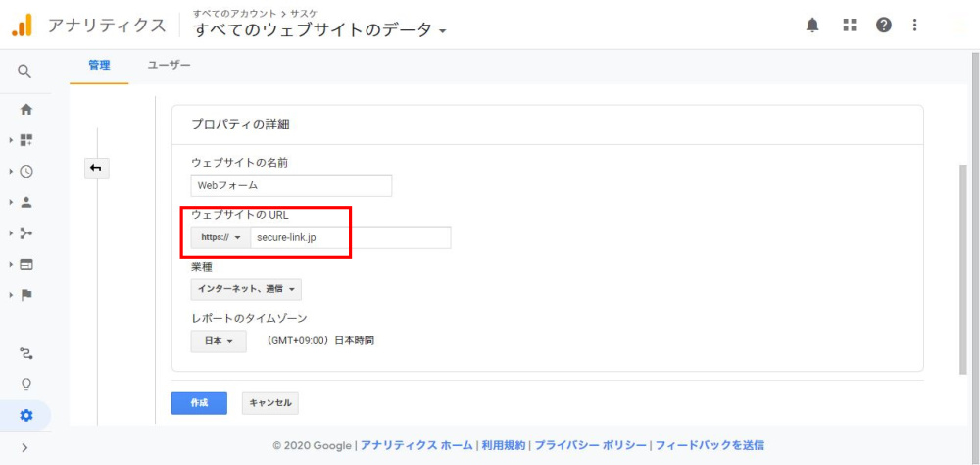Open the Discover lightbulb icon

click(26, 384)
